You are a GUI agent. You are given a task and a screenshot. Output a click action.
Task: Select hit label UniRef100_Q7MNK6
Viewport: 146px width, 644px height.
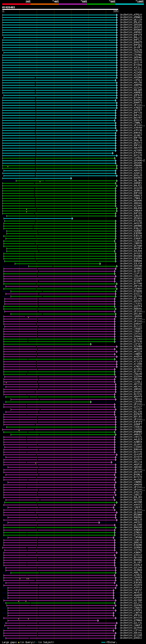(131, 620)
